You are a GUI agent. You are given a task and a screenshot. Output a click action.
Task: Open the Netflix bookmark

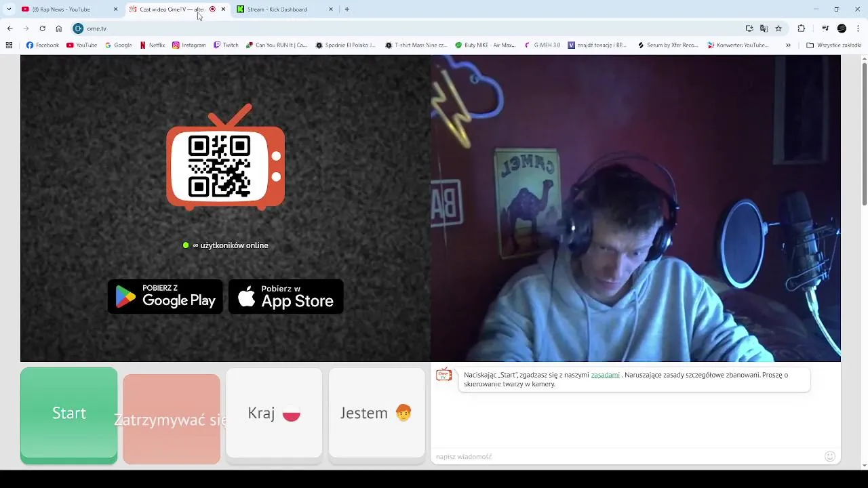pyautogui.click(x=153, y=45)
